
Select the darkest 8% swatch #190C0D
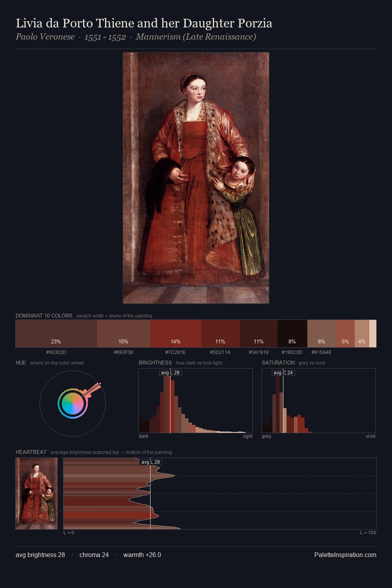point(292,334)
